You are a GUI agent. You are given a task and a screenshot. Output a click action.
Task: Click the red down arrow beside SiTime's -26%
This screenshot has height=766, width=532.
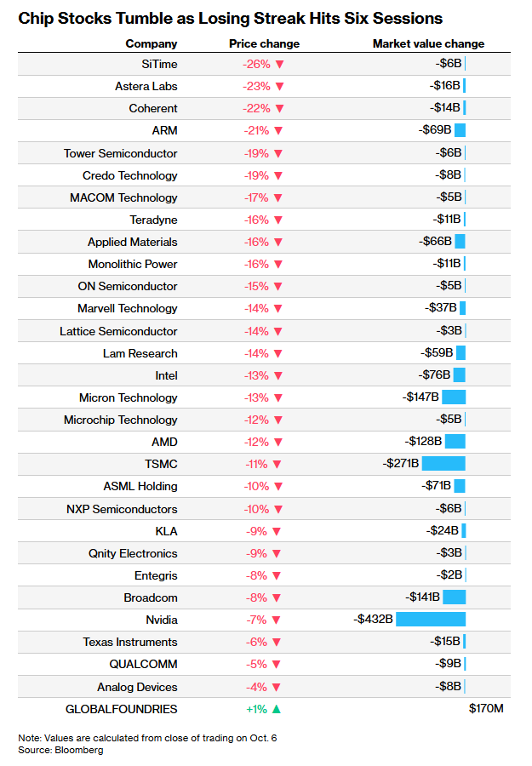[280, 65]
